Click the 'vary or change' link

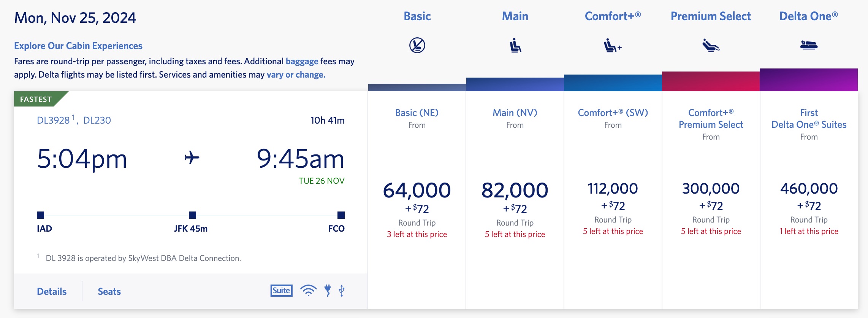(x=296, y=75)
